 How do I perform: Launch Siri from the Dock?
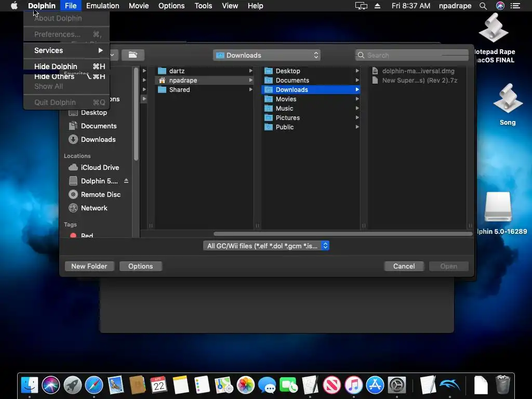click(51, 385)
